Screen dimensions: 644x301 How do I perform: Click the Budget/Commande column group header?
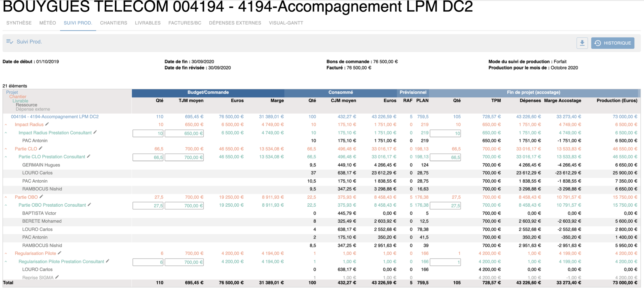[x=208, y=93]
